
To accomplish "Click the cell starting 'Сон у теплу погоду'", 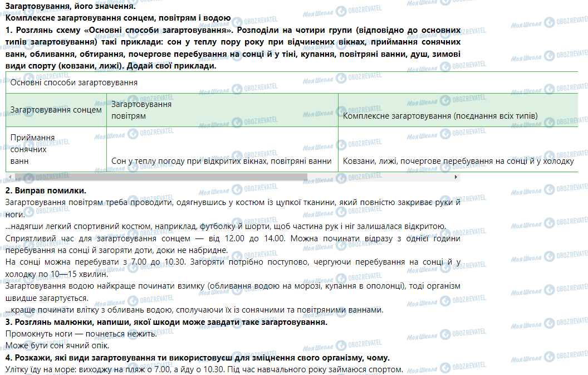I will 221,161.
